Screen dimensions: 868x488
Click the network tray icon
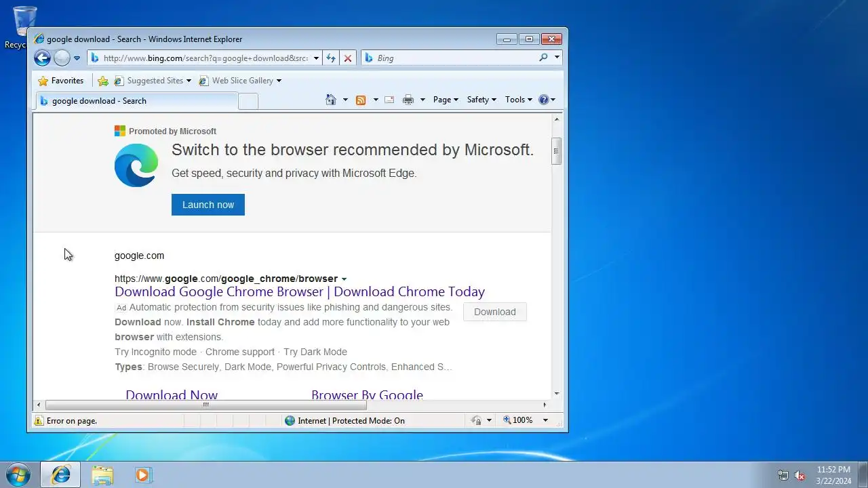tap(783, 476)
